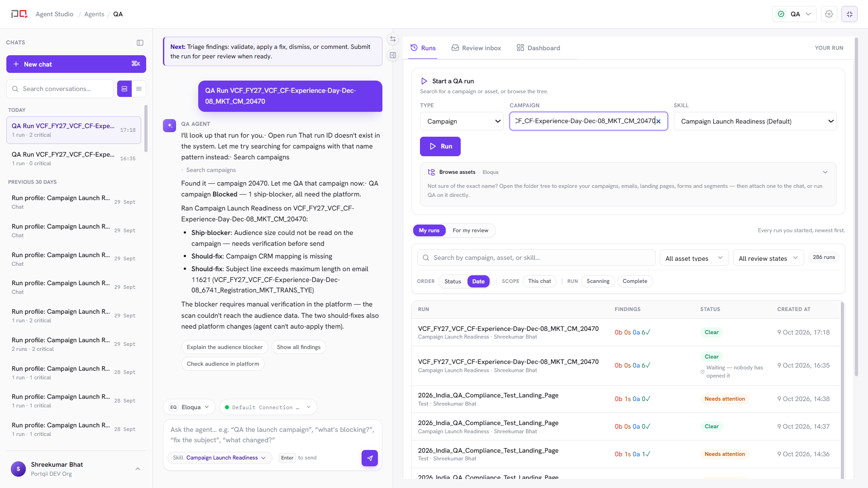Screen dimensions: 868x488
Task: Switch to the Review inbox tab
Action: point(476,48)
